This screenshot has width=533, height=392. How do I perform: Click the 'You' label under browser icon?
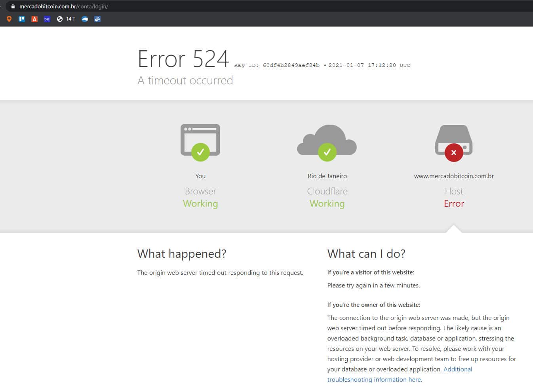pos(200,176)
